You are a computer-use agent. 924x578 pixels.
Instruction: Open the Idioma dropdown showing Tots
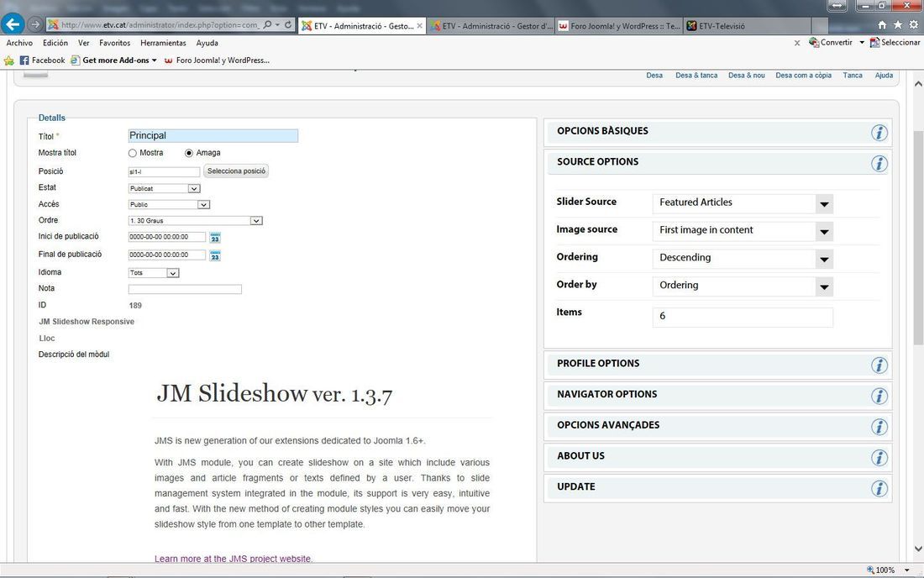[154, 273]
